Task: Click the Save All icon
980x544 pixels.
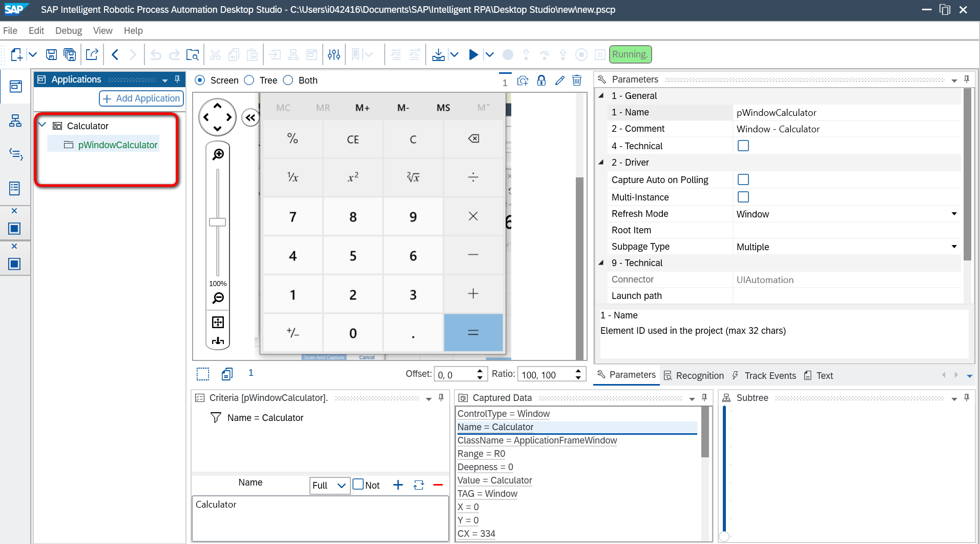Action: (x=70, y=54)
